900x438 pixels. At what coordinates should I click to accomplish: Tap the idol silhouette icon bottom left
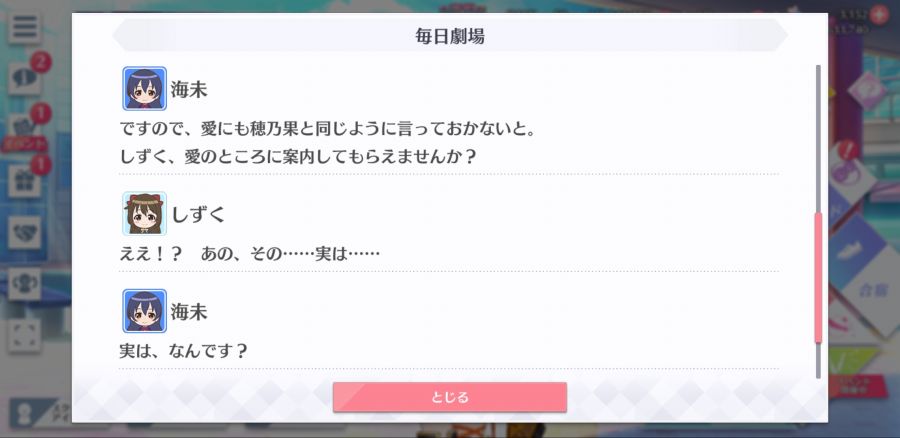pos(24,414)
